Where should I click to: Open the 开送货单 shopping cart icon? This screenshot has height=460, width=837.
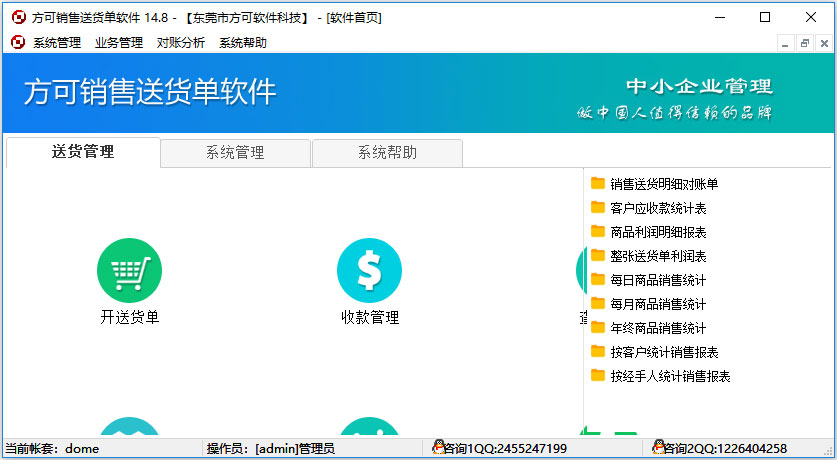tap(129, 271)
